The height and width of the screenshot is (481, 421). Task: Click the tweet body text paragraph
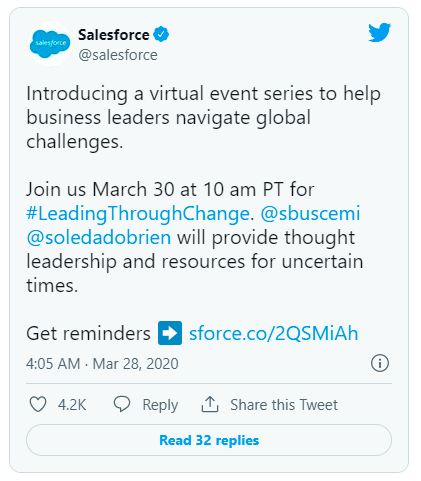(x=203, y=213)
